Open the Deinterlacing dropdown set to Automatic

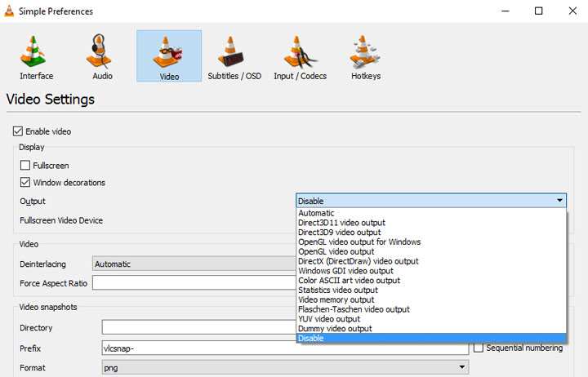194,264
